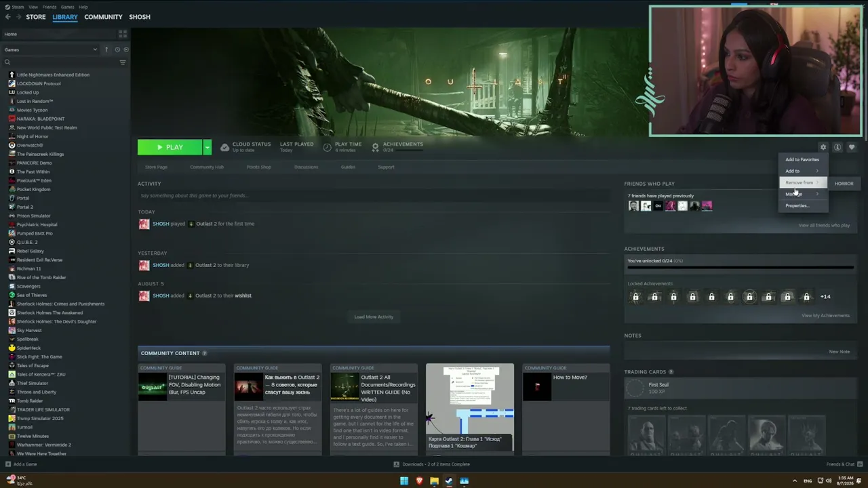
Task: Open File Explorer from taskbar
Action: coord(434,481)
